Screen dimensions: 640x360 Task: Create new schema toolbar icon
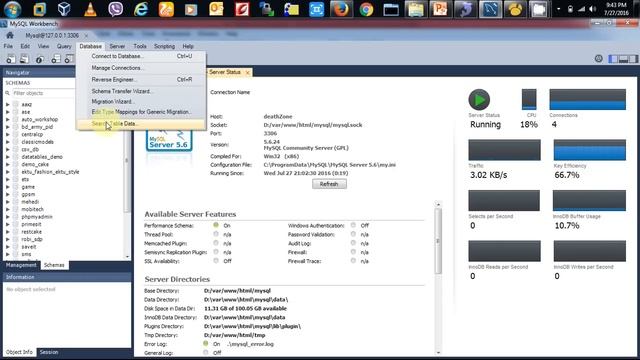[x=56, y=60]
